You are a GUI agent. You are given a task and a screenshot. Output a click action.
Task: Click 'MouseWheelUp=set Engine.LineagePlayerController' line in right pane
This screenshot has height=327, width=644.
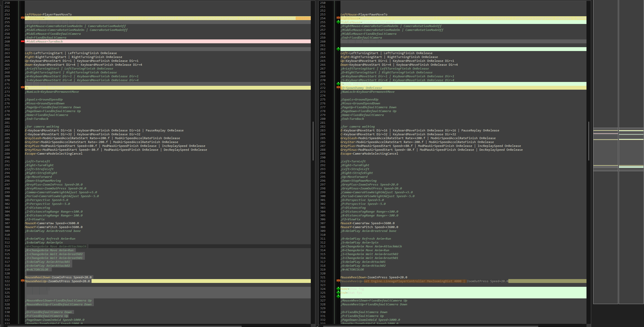(424, 281)
